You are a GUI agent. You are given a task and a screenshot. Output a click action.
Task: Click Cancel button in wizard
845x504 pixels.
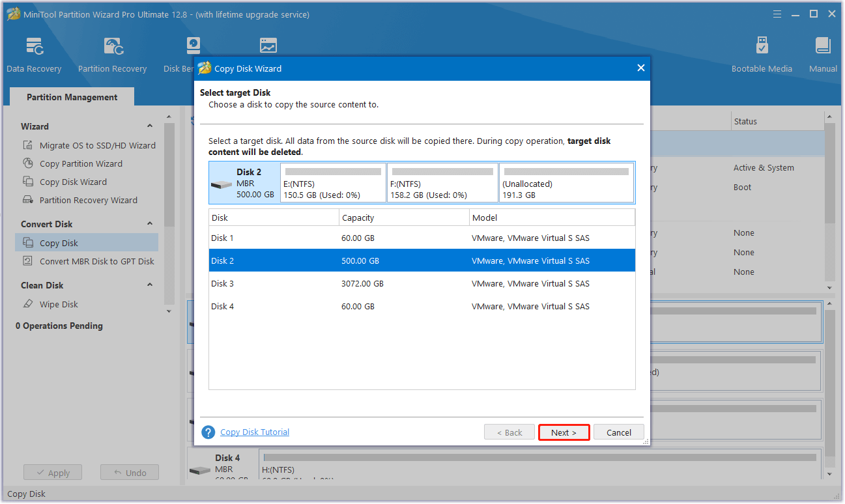pos(619,432)
